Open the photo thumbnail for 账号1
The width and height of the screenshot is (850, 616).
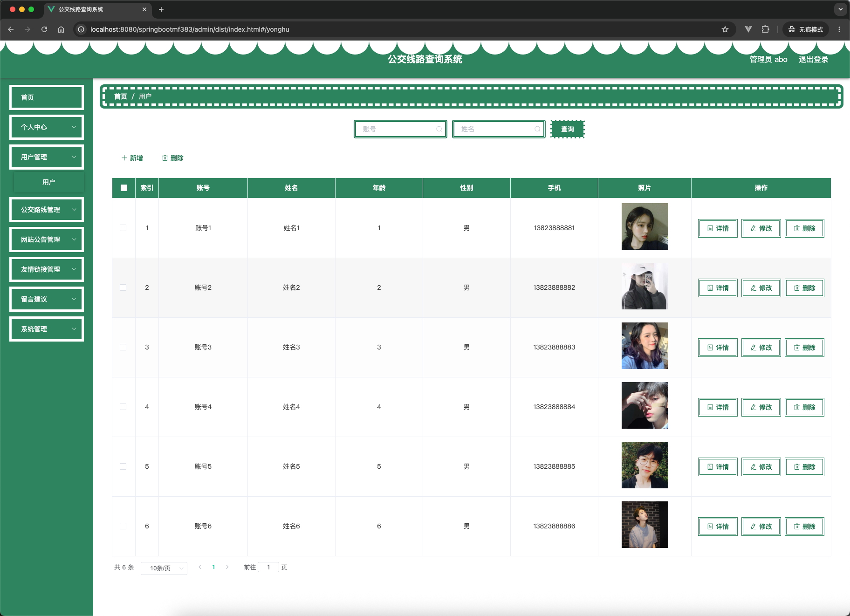coord(644,226)
